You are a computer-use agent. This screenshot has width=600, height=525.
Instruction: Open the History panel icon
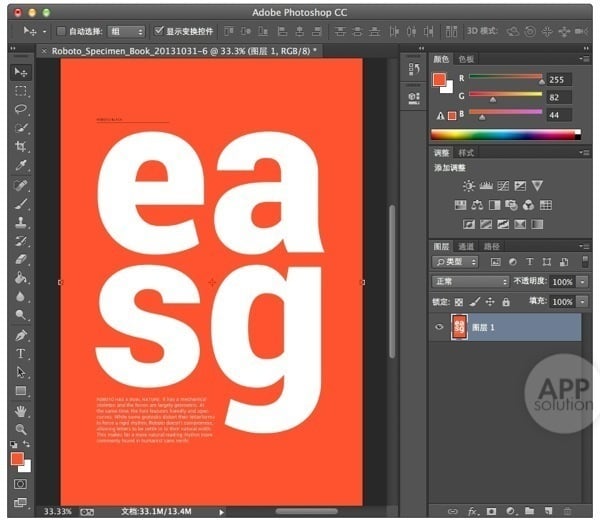pos(411,69)
